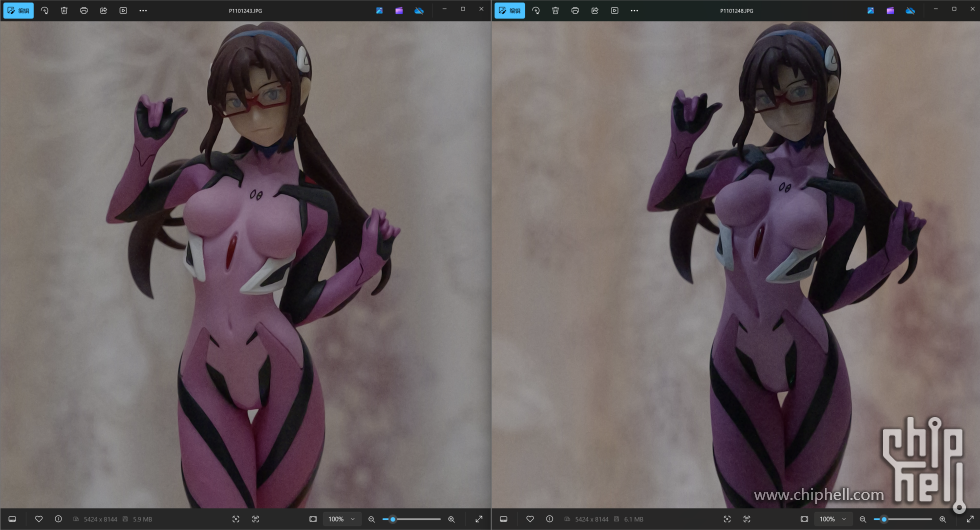Zoom out in the P1101243.JPG window
The width and height of the screenshot is (980, 530).
click(371, 519)
